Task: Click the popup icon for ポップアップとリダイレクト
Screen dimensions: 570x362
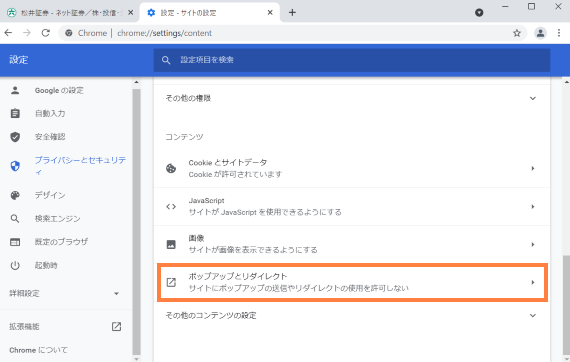Action: point(171,282)
